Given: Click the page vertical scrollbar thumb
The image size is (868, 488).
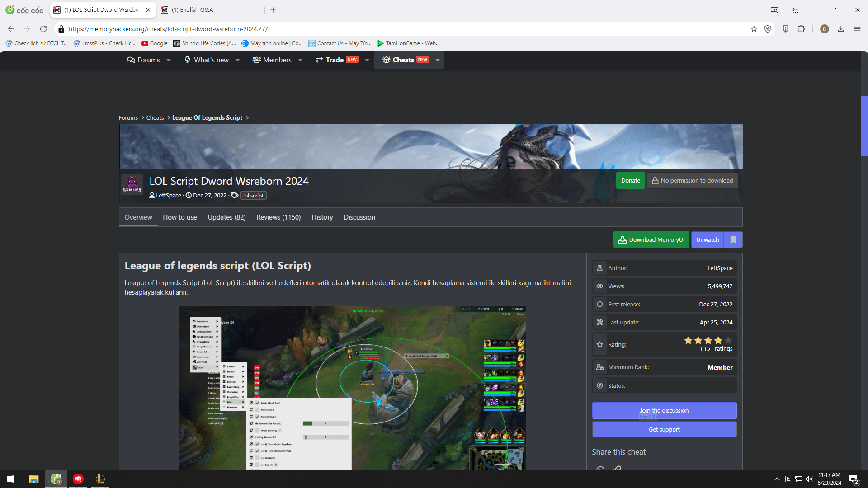Looking at the screenshot, I should (x=864, y=126).
